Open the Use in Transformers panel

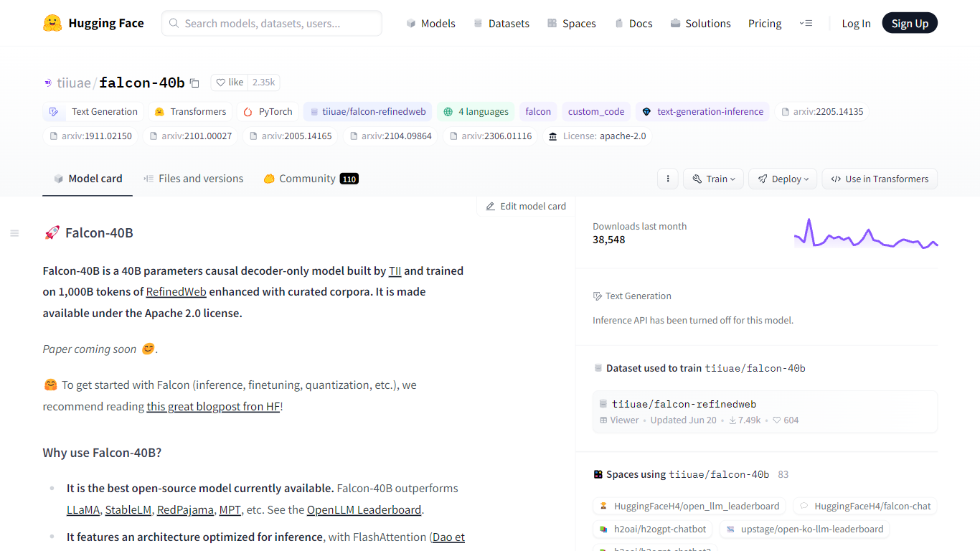pos(880,179)
